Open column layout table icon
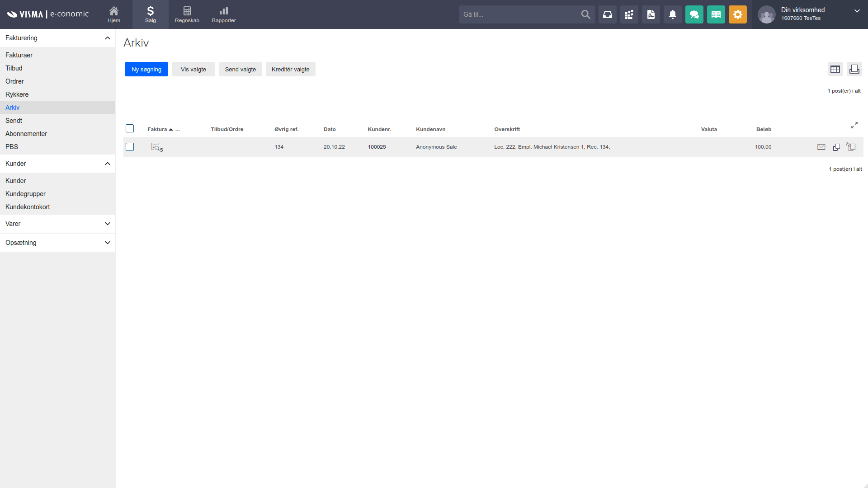Screen dimensions: 868x488 click(835, 69)
